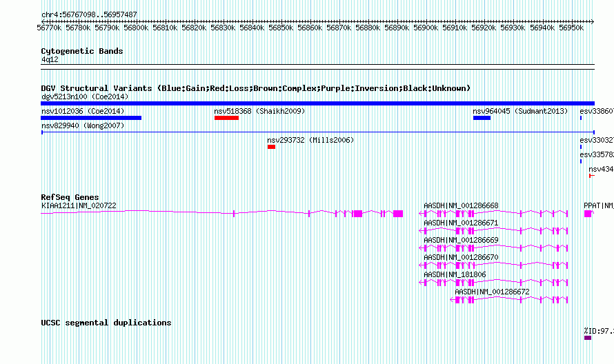Viewport: 614px width, 364px height.
Task: Click the red nsv518368 (Shaikh2009) loss bar
Action: coord(226,118)
